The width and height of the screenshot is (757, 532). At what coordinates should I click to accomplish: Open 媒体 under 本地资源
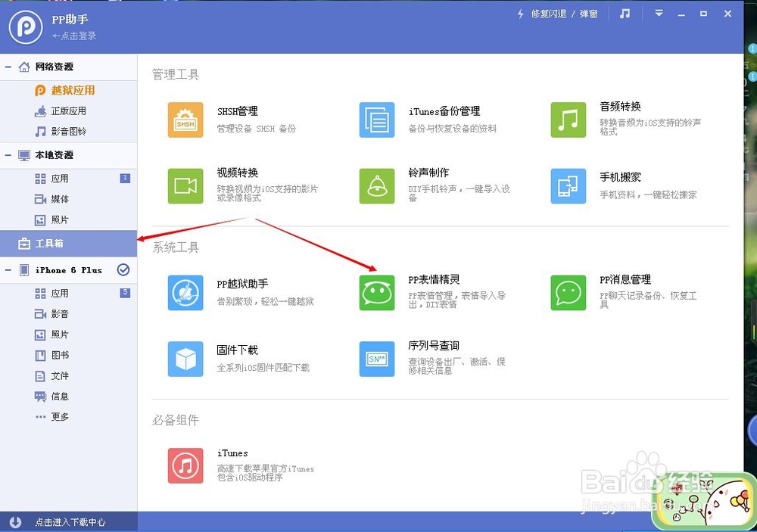pyautogui.click(x=69, y=199)
